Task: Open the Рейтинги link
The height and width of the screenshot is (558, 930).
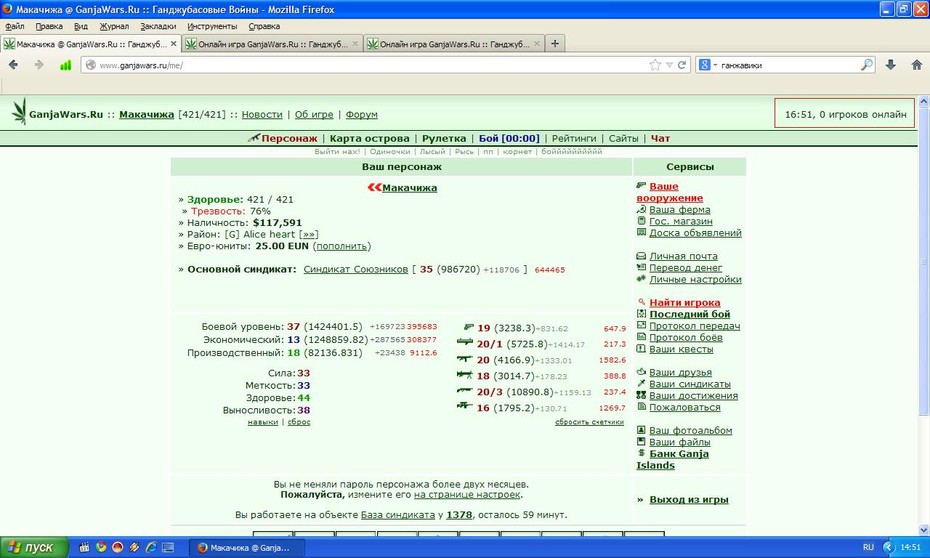Action: pyautogui.click(x=574, y=138)
